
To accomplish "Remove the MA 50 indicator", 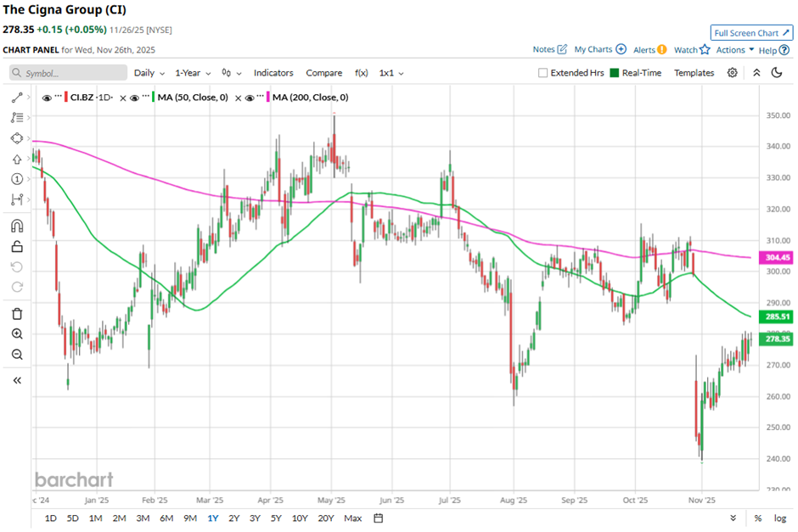I will [122, 98].
